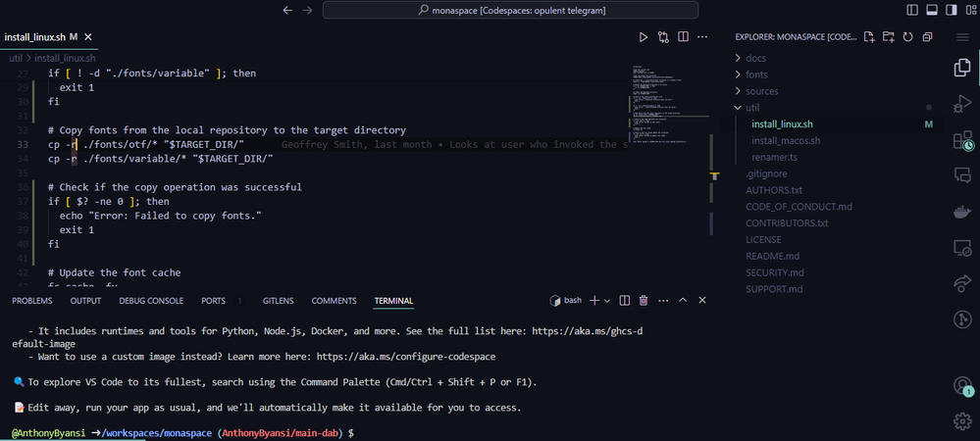980x441 pixels.
Task: Open the Extensions view
Action: point(962,140)
